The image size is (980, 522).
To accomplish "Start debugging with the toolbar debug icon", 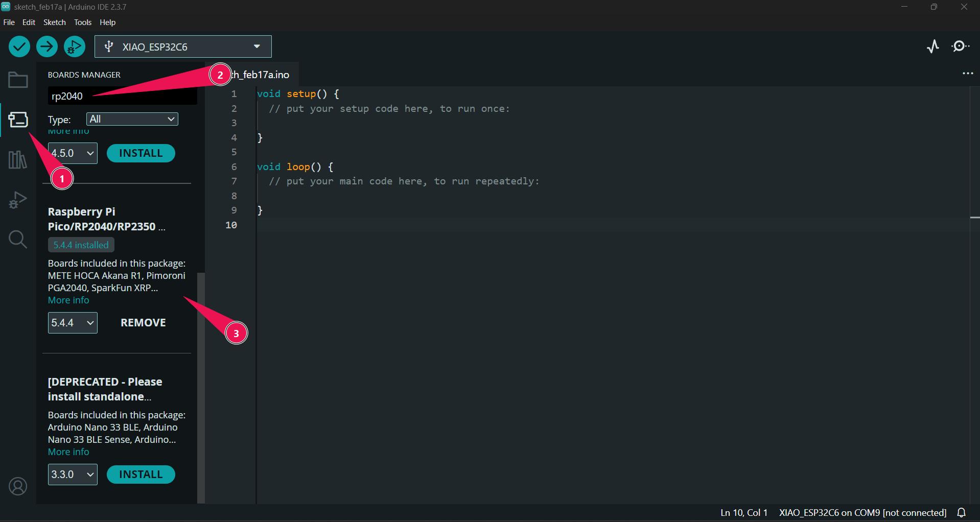I will tap(74, 46).
